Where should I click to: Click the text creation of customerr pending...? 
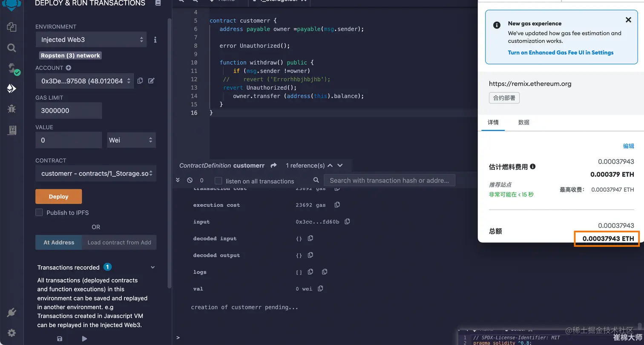244,307
